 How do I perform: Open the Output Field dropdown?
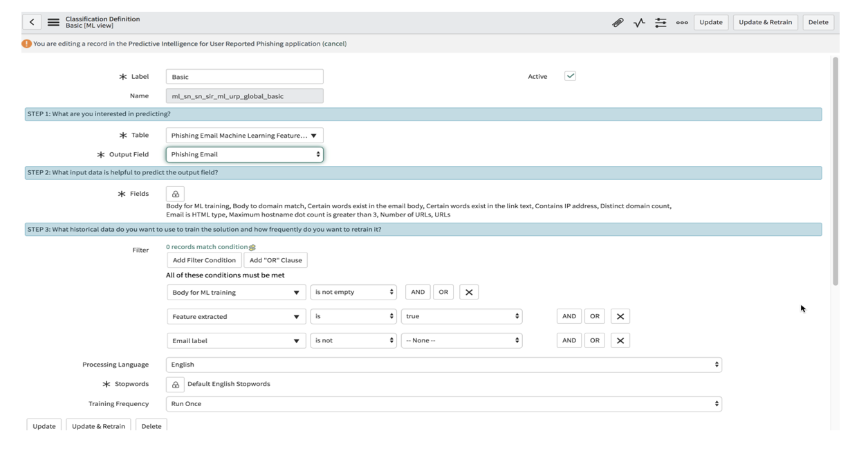point(244,154)
